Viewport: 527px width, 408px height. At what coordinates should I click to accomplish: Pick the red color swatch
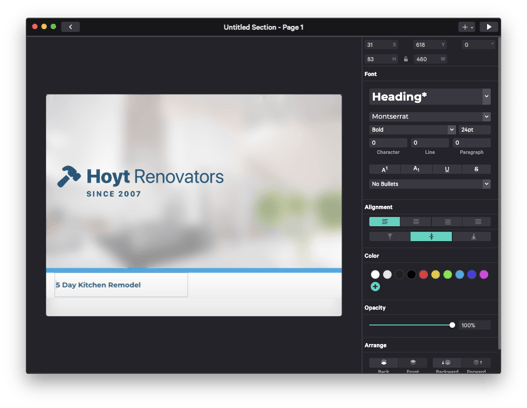(423, 275)
